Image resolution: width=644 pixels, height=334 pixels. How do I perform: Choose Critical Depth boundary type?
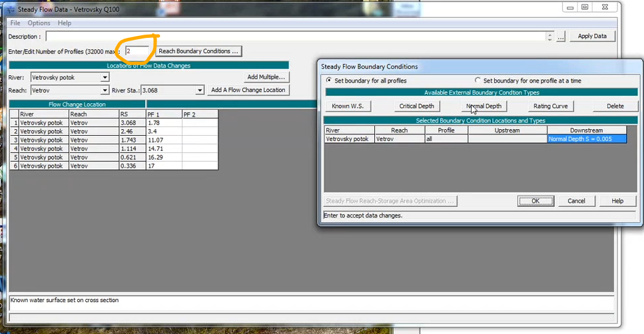(x=416, y=106)
